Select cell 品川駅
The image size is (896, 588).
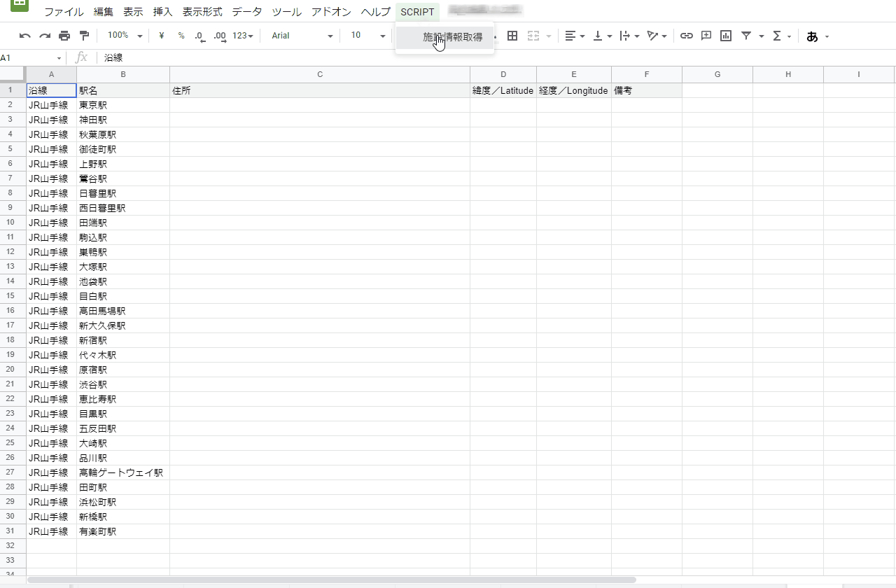pos(123,458)
